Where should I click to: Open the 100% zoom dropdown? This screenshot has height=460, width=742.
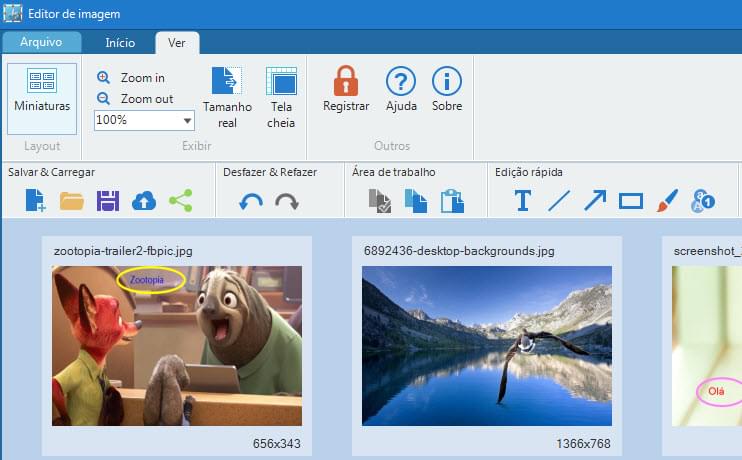pyautogui.click(x=144, y=120)
